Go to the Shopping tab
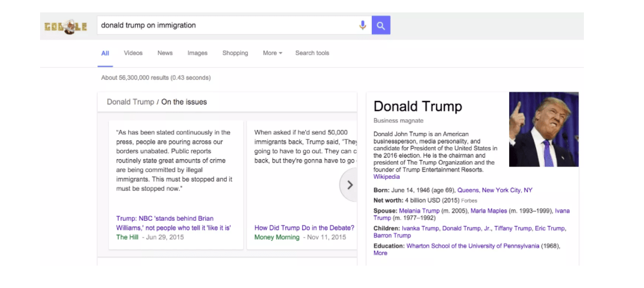The image size is (644, 288). [x=235, y=53]
